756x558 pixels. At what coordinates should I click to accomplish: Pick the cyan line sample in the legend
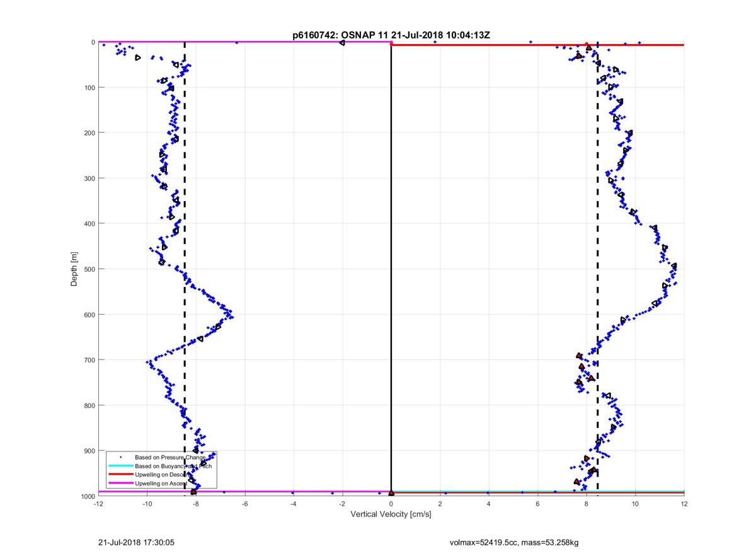click(x=120, y=466)
